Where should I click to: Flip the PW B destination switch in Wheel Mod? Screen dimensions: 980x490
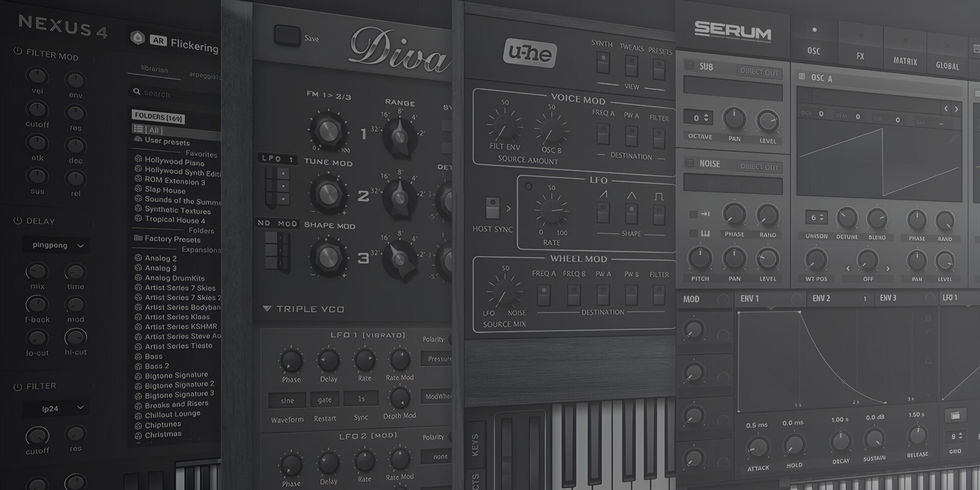click(631, 295)
